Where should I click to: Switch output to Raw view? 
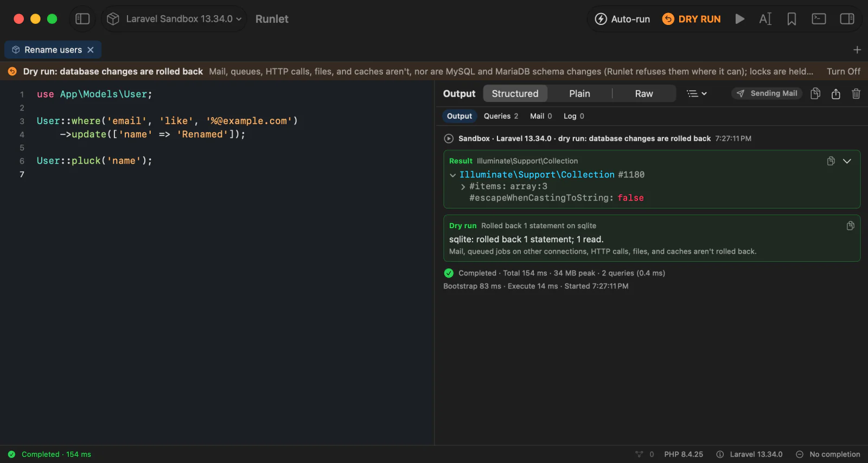644,94
